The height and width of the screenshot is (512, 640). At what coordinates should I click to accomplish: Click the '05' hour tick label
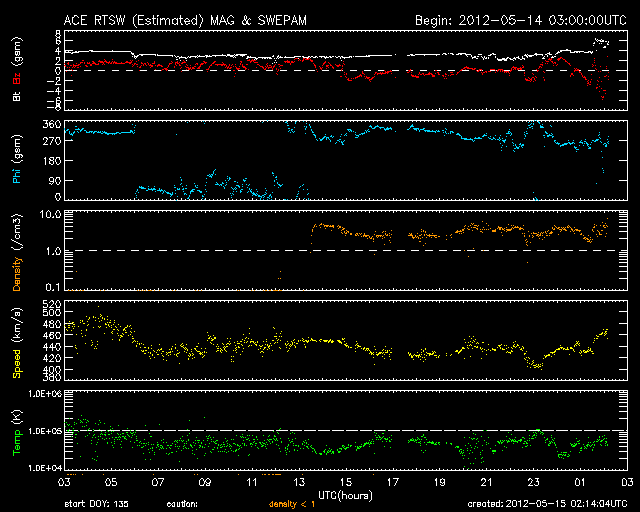(x=111, y=482)
